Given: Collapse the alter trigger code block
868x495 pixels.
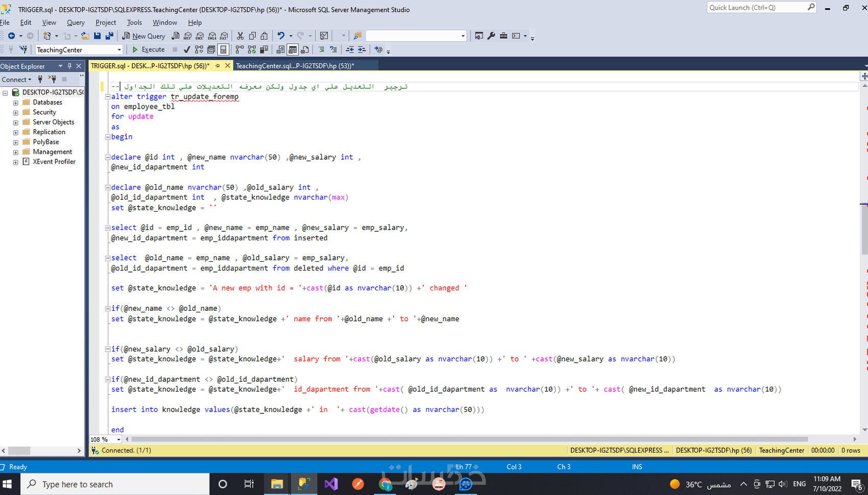Looking at the screenshot, I should point(108,96).
